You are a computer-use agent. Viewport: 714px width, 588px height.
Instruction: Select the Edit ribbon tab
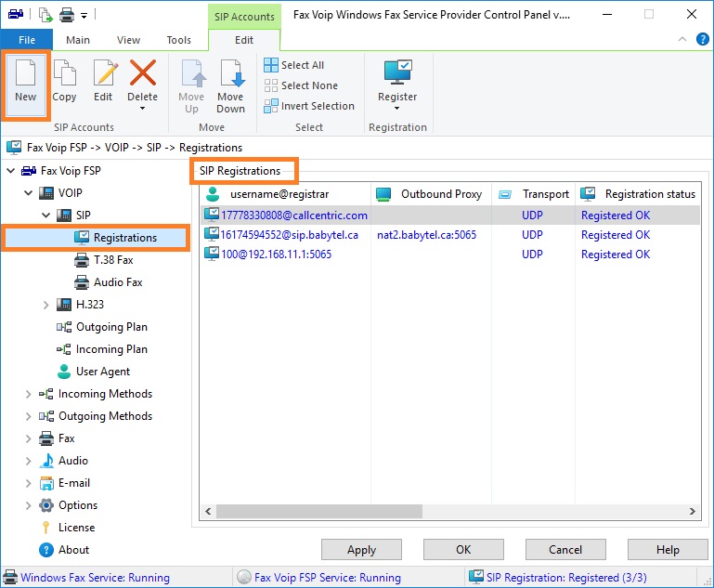click(x=244, y=40)
